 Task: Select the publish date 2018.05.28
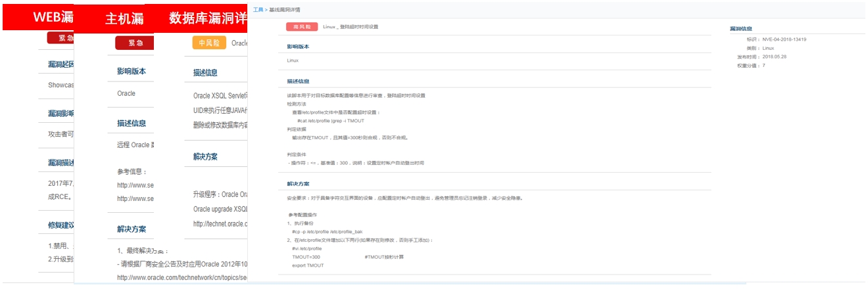pos(775,57)
